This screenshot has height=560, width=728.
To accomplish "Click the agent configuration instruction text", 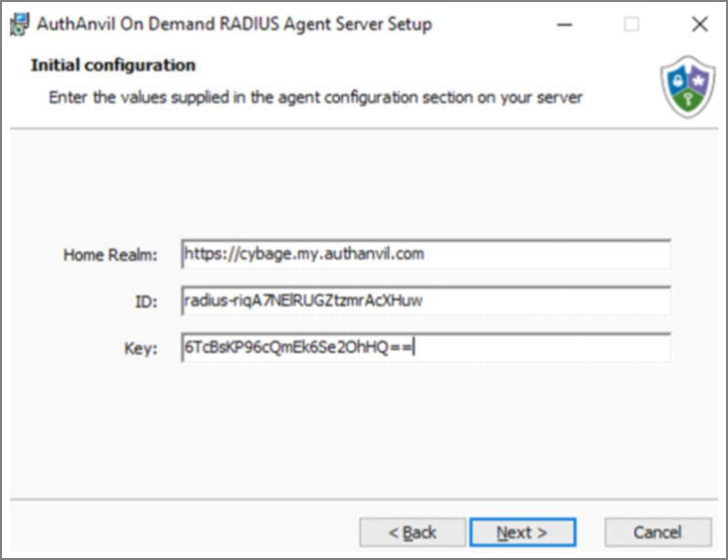I will [x=316, y=98].
